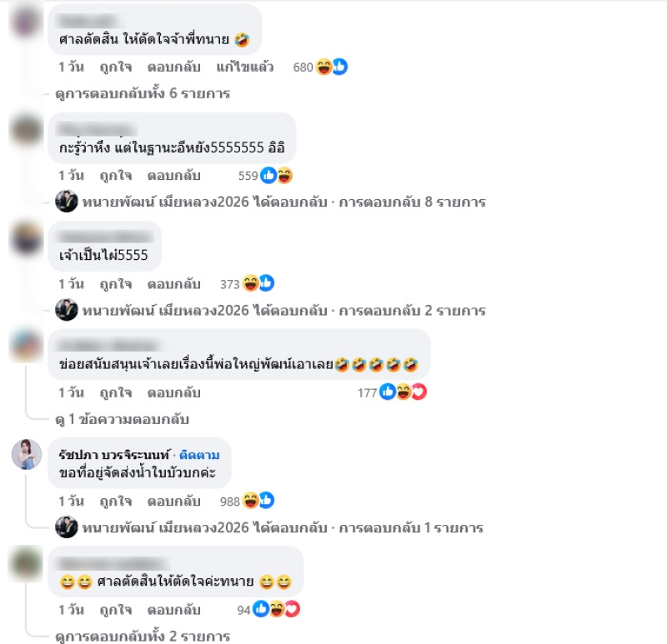Like the ขอที่อยู่จัดส่งน้ำใบบัวบกค่ะ comment
The height and width of the screenshot is (644, 667).
(116, 502)
